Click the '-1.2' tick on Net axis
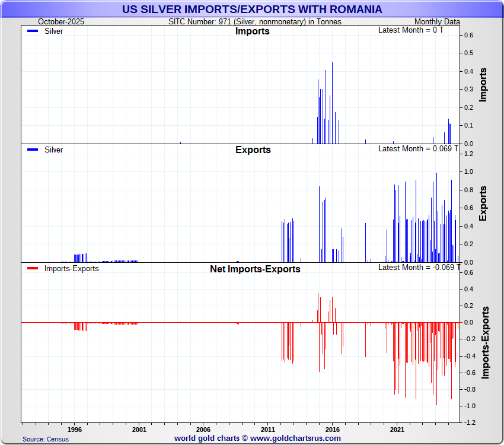504x445 pixels. coord(469,422)
